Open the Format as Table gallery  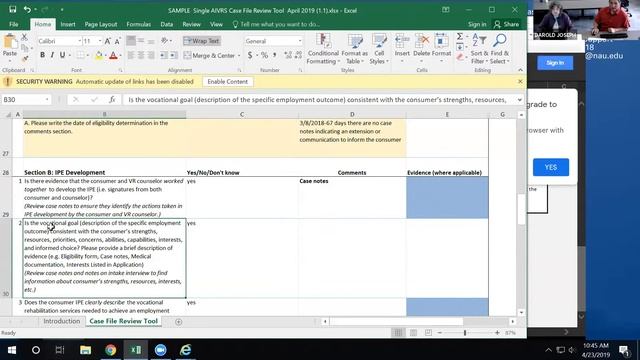pyautogui.click(x=354, y=49)
